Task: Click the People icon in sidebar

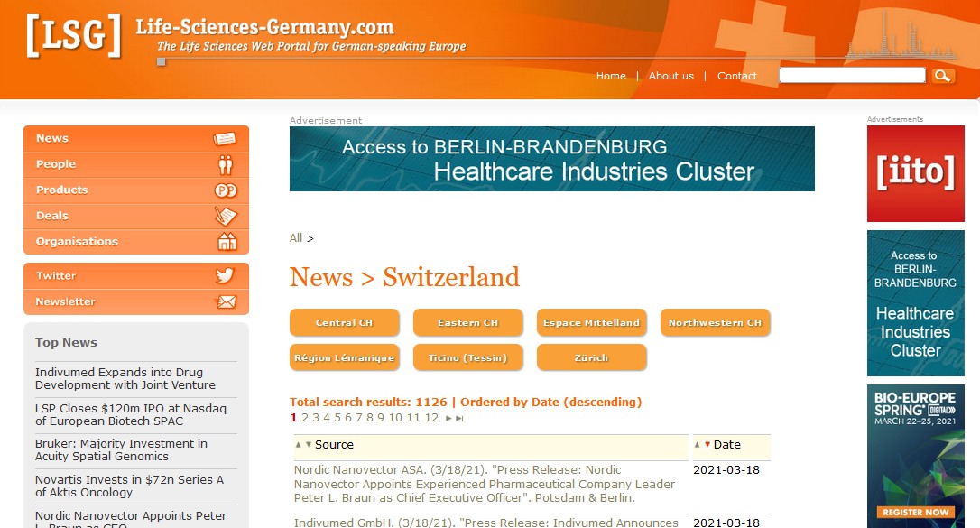Action: (x=226, y=164)
